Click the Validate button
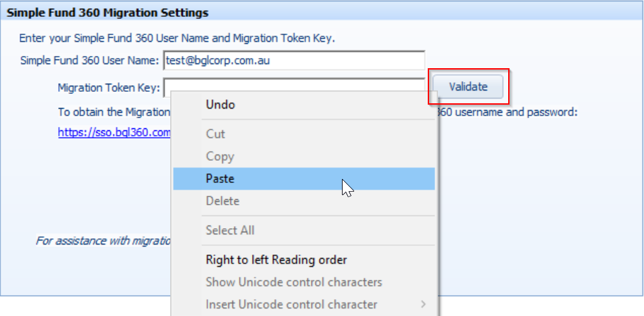Viewport: 644px width, 316px height. pos(468,86)
